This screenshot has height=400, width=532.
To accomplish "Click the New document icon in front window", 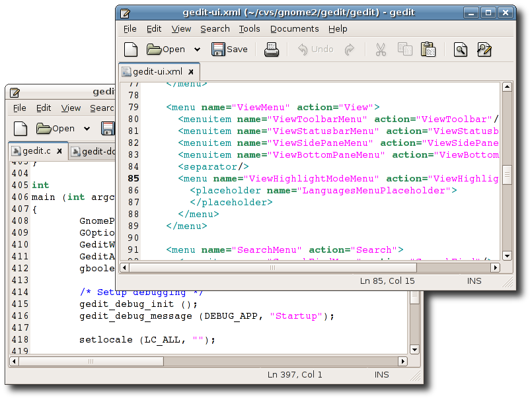I will pos(131,50).
